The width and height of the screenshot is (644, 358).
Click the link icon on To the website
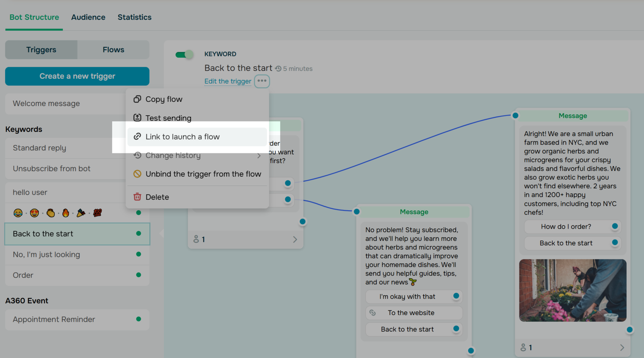click(x=372, y=313)
